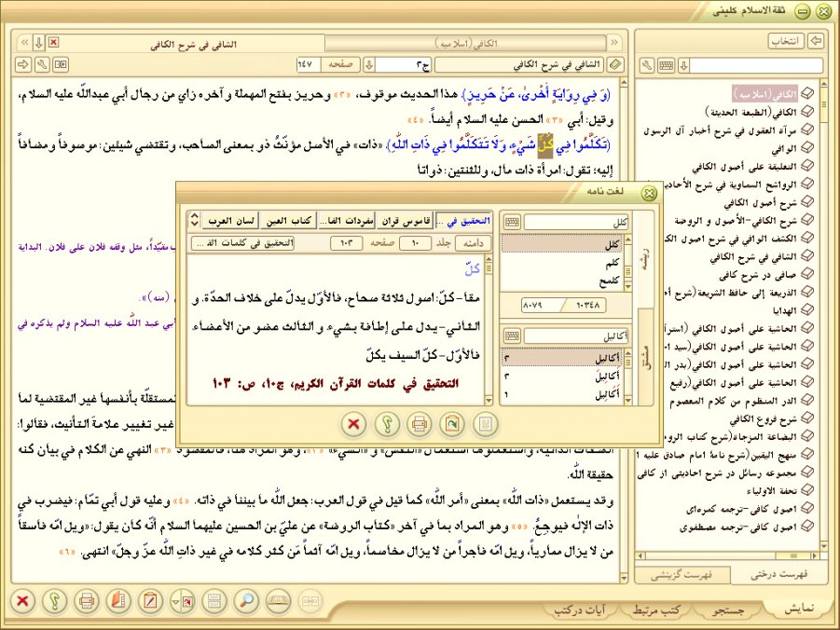Click the list view icon in the bottom toolbar
840x630 pixels.
click(214, 600)
